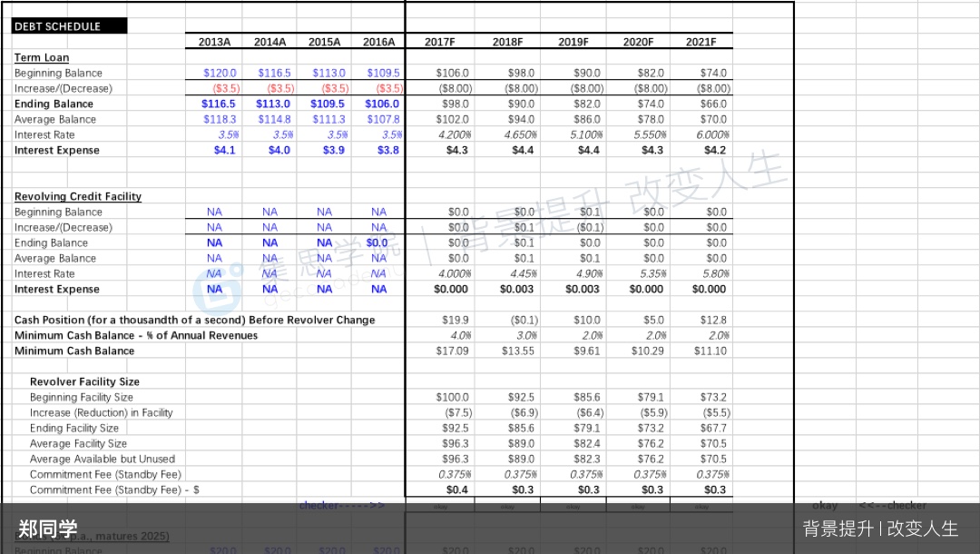Select the Commitment Fee (Standby Fee) - $ label
Viewport: 980px width, 554px height.
pyautogui.click(x=114, y=490)
